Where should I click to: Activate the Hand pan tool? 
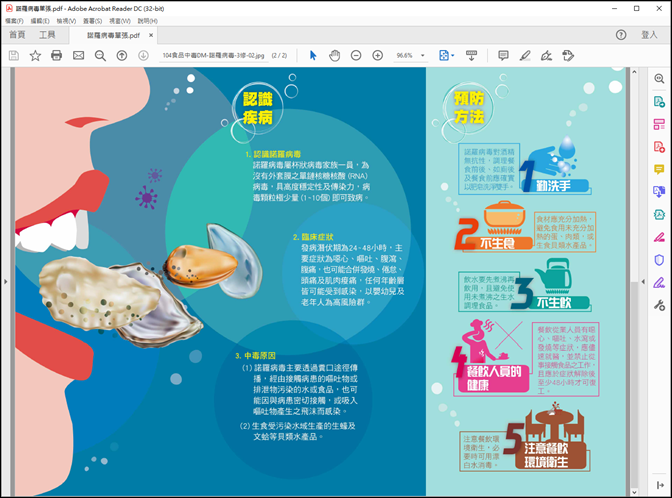coord(334,55)
